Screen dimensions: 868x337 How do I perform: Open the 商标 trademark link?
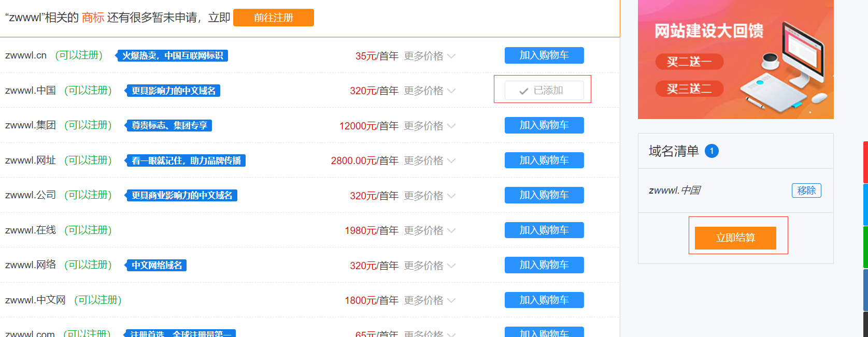[93, 18]
